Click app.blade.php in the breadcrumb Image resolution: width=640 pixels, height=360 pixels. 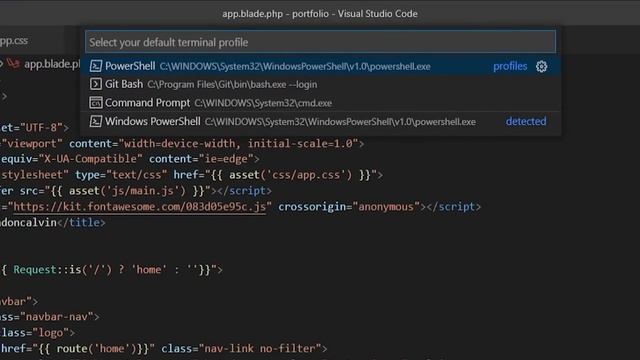point(52,64)
